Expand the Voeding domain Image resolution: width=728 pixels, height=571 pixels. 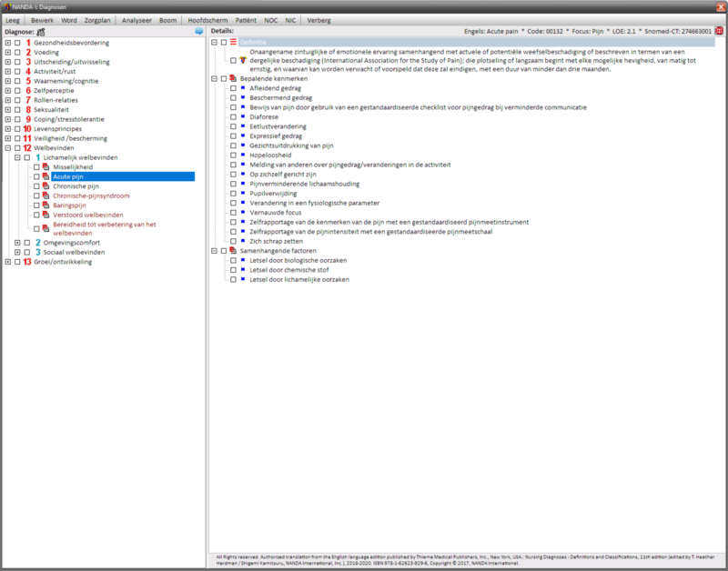pyautogui.click(x=7, y=53)
